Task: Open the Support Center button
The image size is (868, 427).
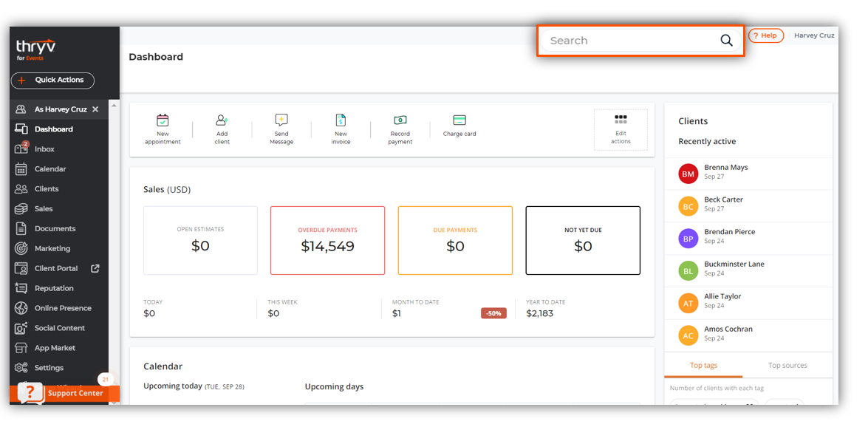Action: [65, 393]
